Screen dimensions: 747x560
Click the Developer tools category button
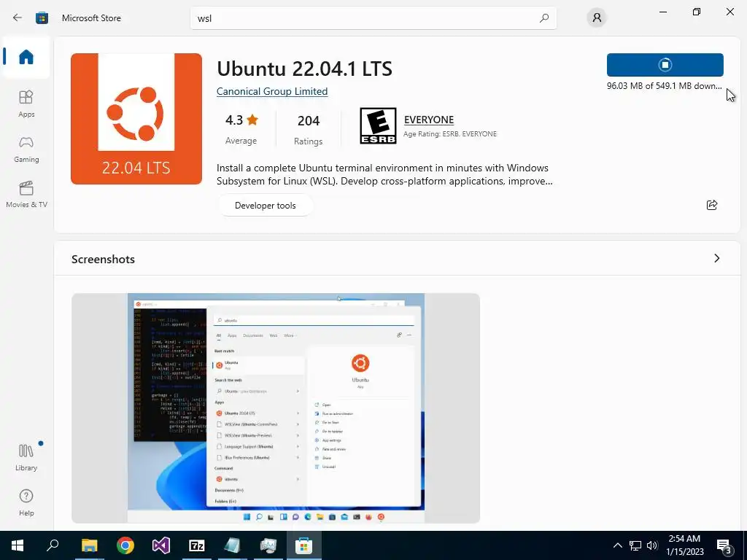coord(266,205)
